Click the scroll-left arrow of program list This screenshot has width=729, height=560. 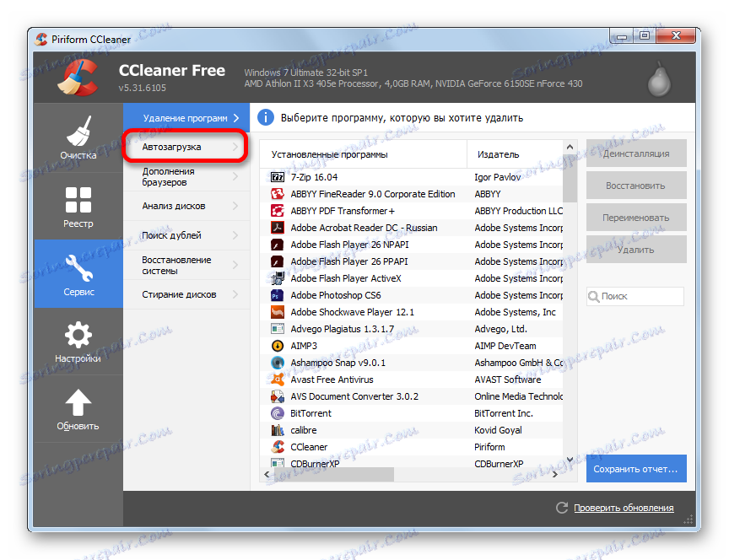[x=267, y=475]
